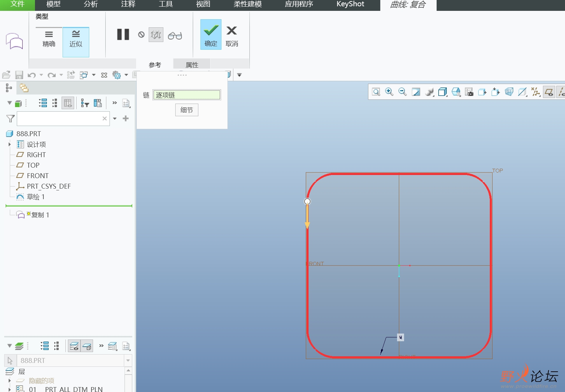Click the saved orientations cube icon

click(x=456, y=92)
